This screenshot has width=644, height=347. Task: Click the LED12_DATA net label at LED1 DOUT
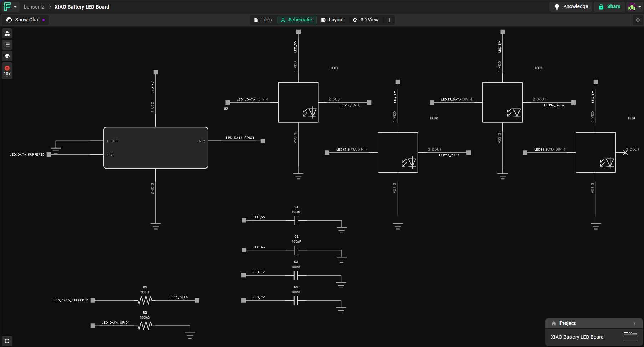tap(350, 105)
